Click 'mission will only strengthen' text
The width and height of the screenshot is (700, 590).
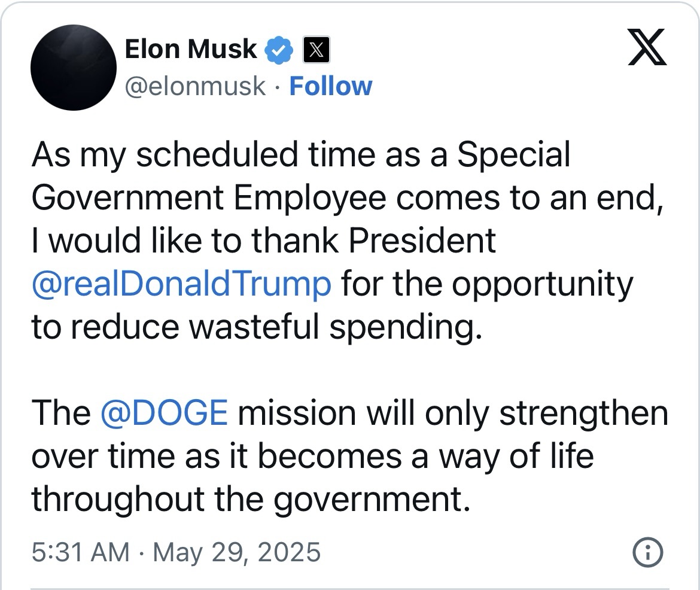tap(453, 414)
